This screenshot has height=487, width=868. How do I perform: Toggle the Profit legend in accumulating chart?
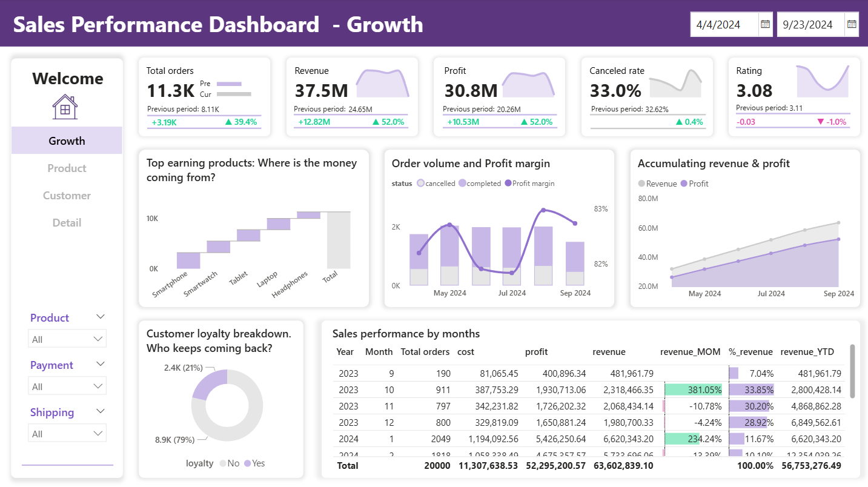(694, 184)
